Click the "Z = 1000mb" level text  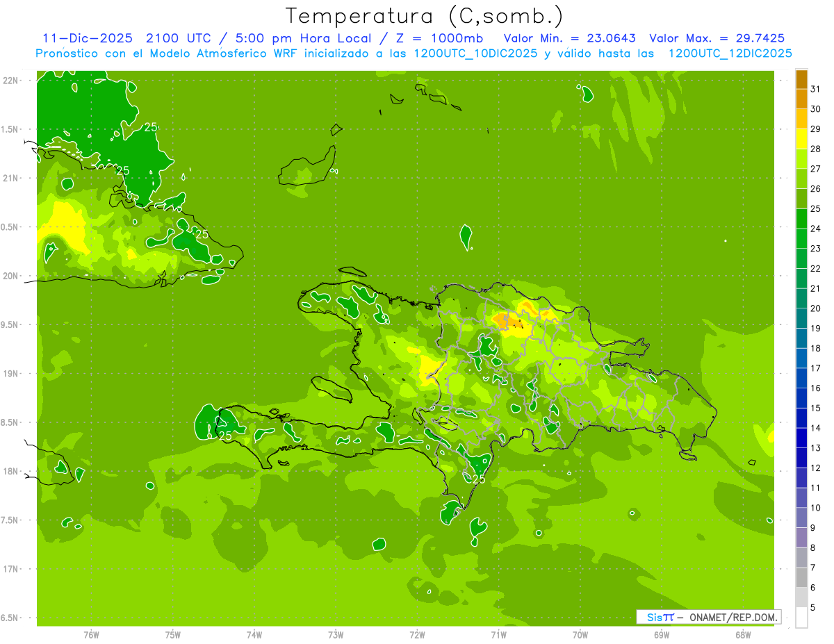pyautogui.click(x=439, y=38)
